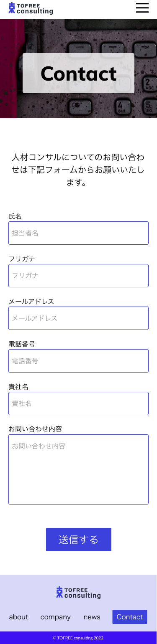Focus the 貴社名 company input field

click(x=78, y=403)
